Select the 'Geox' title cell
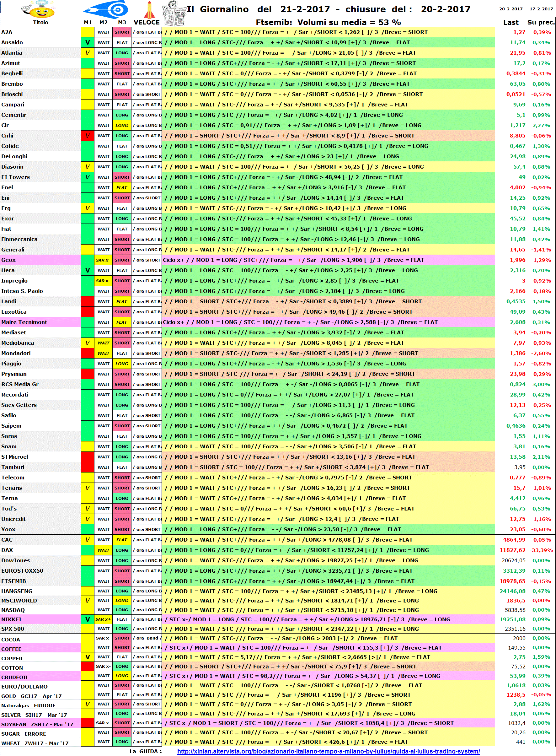The width and height of the screenshot is (556, 756). (40, 260)
